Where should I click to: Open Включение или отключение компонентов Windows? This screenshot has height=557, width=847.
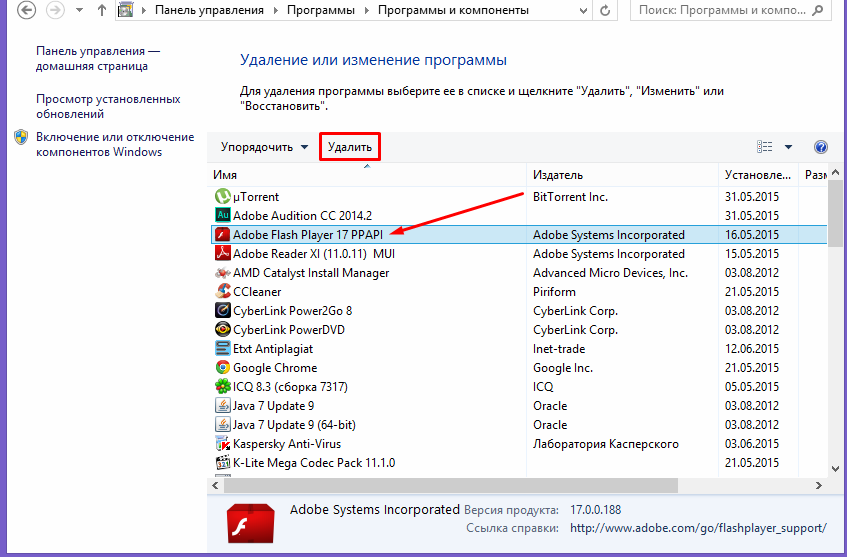115,144
